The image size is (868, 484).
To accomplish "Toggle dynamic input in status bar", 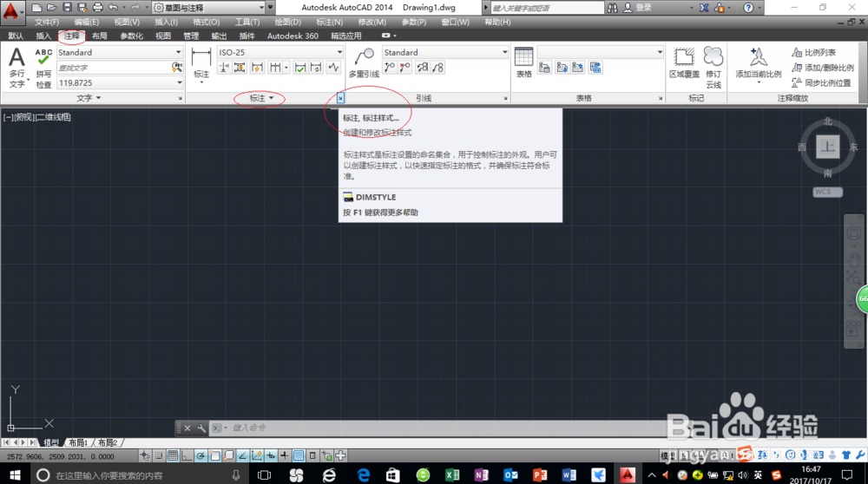I will [271, 455].
